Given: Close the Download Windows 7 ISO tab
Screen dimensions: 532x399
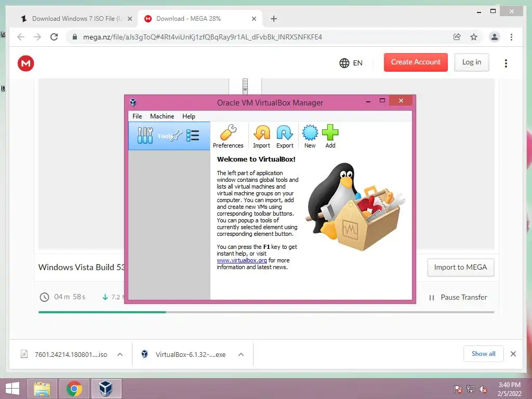Looking at the screenshot, I should (129, 19).
